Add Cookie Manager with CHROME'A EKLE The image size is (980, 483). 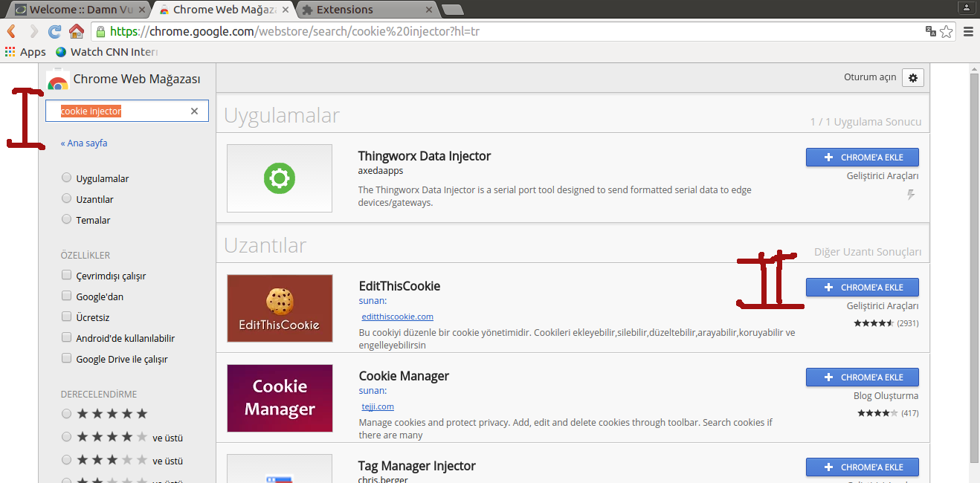coord(863,377)
